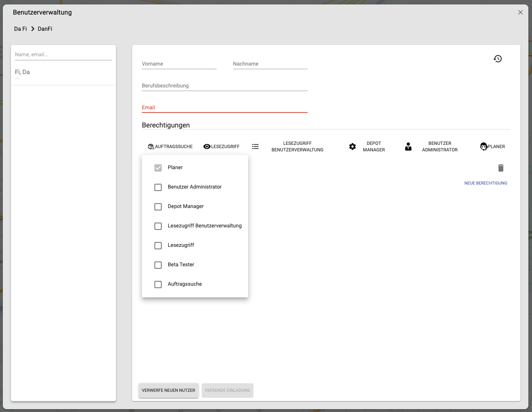532x412 pixels.
Task: Tick the Beta Tester checkbox
Action: coord(158,265)
